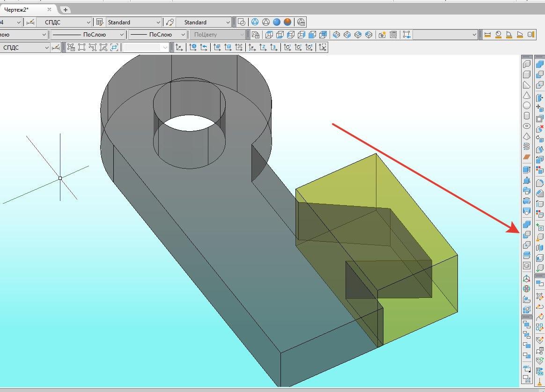The height and width of the screenshot is (392, 545).
Task: Open a new drawing tab with plus
Action: (65, 10)
